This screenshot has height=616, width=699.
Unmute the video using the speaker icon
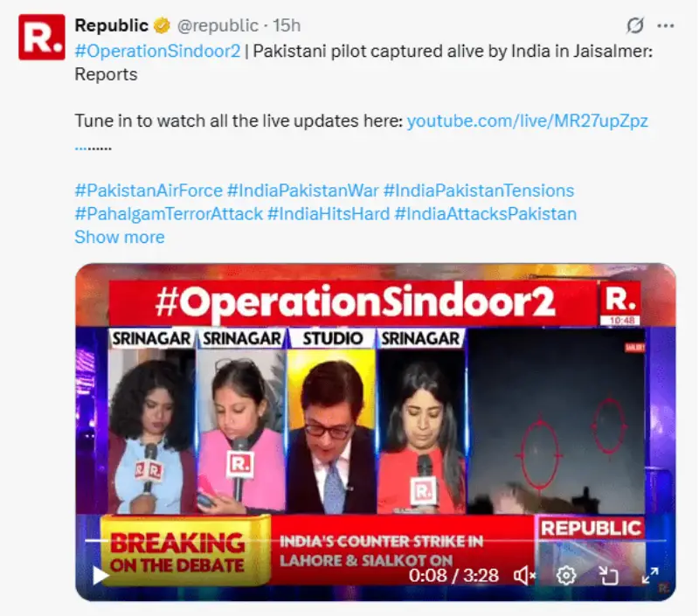[x=524, y=576]
